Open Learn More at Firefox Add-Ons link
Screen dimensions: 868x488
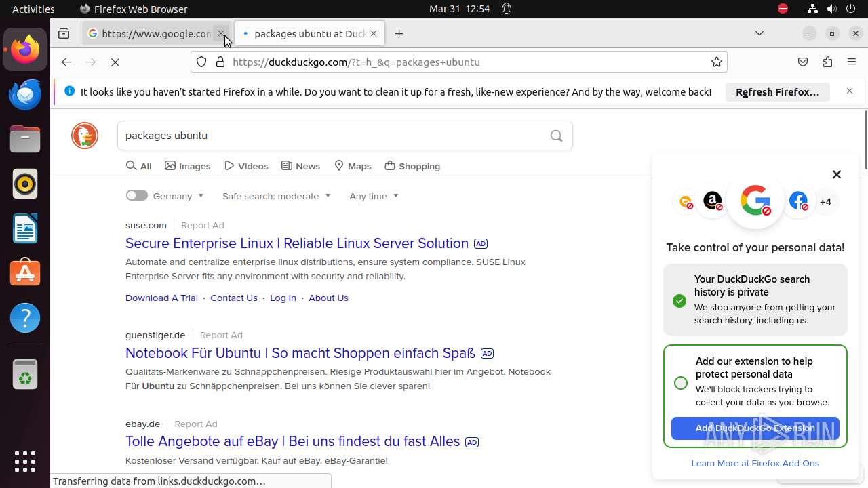tap(755, 463)
